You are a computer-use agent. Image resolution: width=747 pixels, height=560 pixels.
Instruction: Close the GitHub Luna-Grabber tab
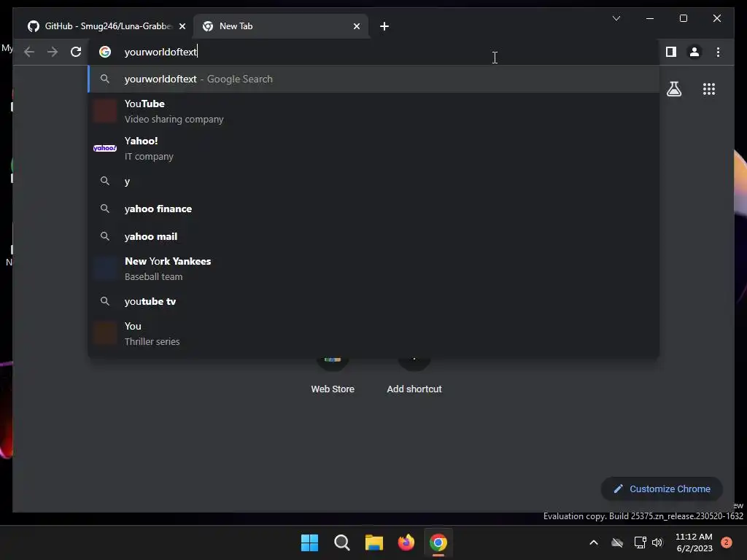(182, 26)
